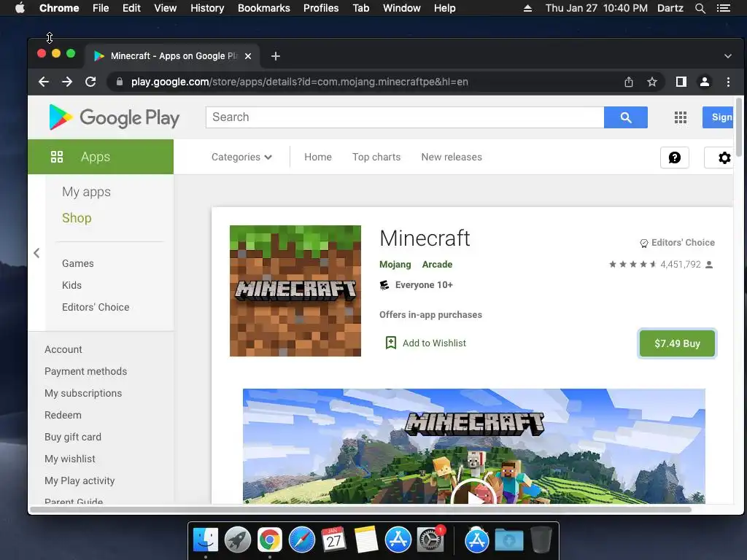This screenshot has width=747, height=560.
Task: Open Safari compass in the Dock
Action: [x=302, y=540]
